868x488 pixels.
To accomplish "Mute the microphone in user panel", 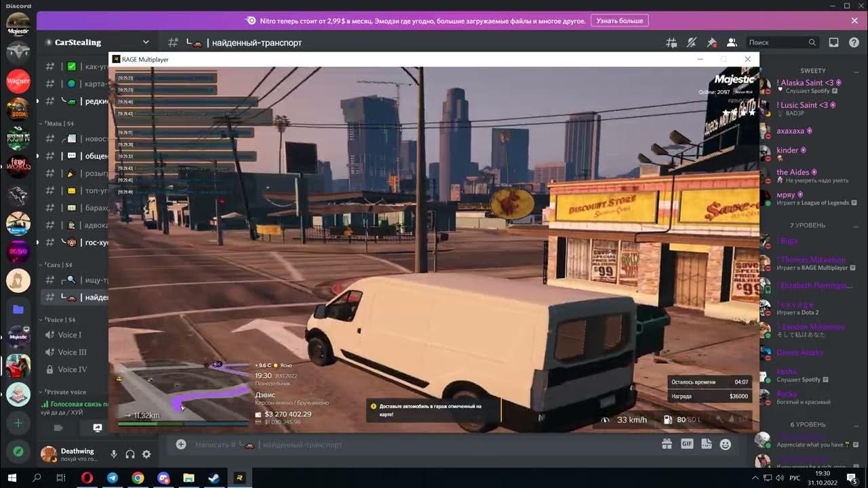I will point(114,455).
